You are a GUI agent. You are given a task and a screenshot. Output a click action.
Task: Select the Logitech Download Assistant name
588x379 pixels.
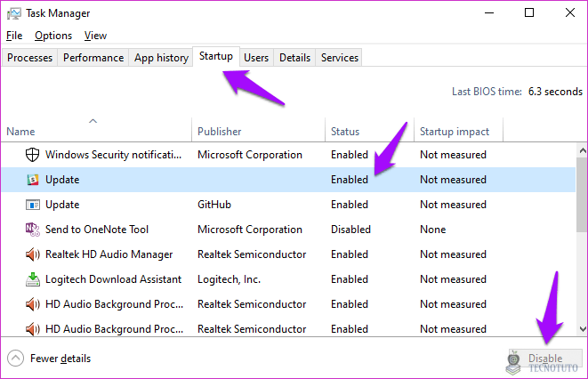[113, 279]
